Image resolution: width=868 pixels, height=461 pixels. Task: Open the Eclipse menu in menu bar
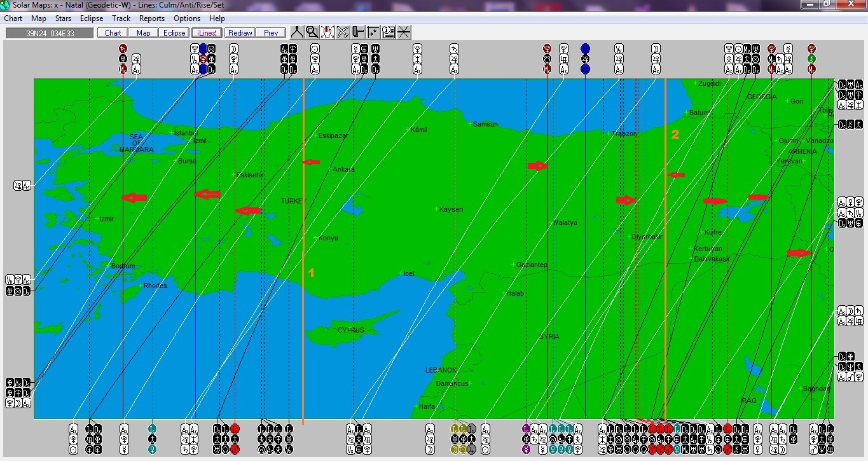[92, 18]
